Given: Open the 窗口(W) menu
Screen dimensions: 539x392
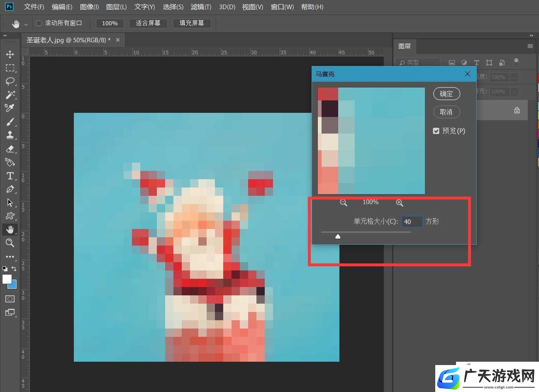Looking at the screenshot, I should click(x=282, y=7).
